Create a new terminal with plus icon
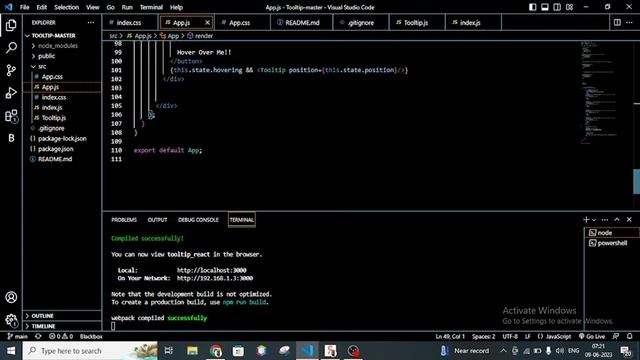This screenshot has height=360, width=640. pos(586,220)
